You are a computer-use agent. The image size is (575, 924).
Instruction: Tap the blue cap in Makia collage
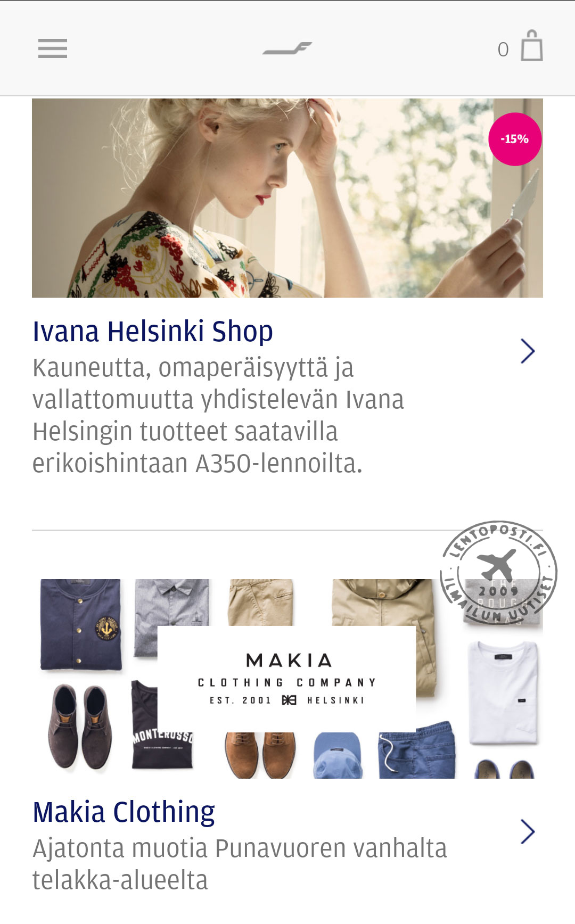(338, 755)
